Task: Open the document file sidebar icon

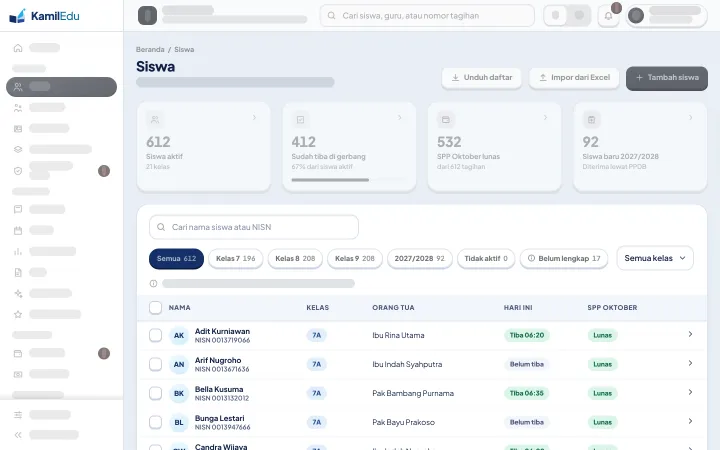Action: [18, 273]
